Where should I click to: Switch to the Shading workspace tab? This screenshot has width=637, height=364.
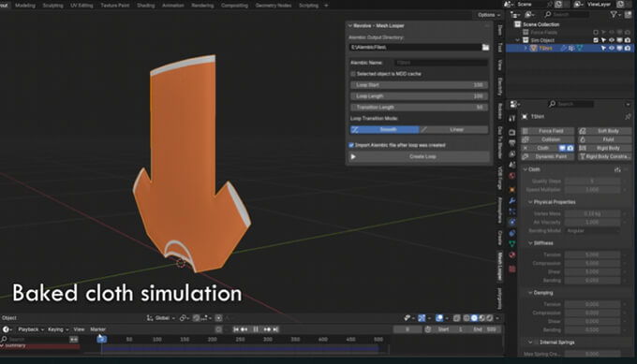(145, 6)
